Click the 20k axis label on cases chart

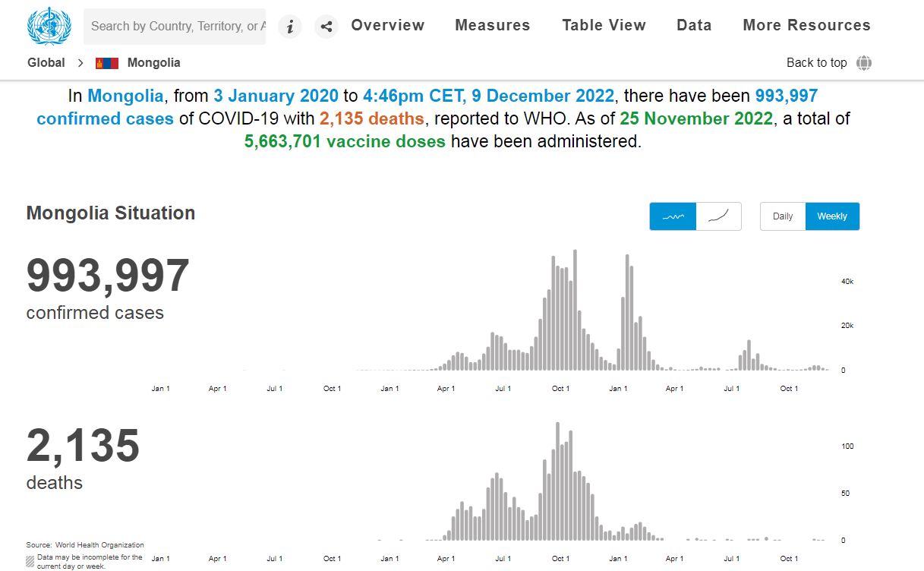pos(847,326)
